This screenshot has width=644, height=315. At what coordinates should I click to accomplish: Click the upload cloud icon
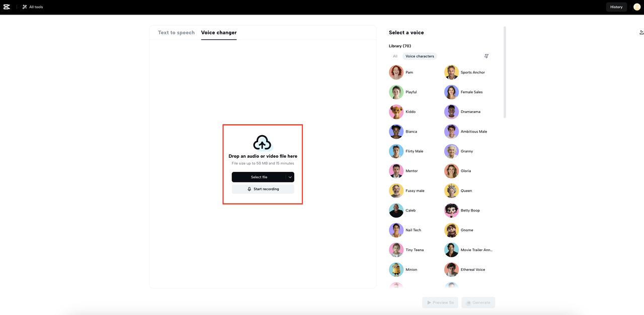262,143
